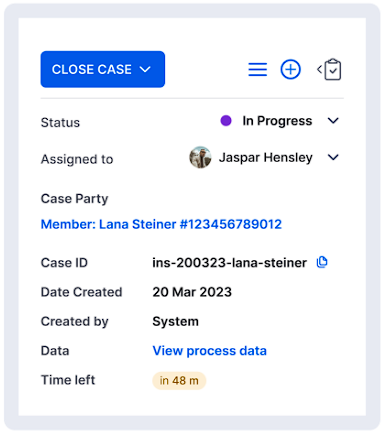Click the Data field label
Screen dimensions: 383x433
tap(55, 351)
